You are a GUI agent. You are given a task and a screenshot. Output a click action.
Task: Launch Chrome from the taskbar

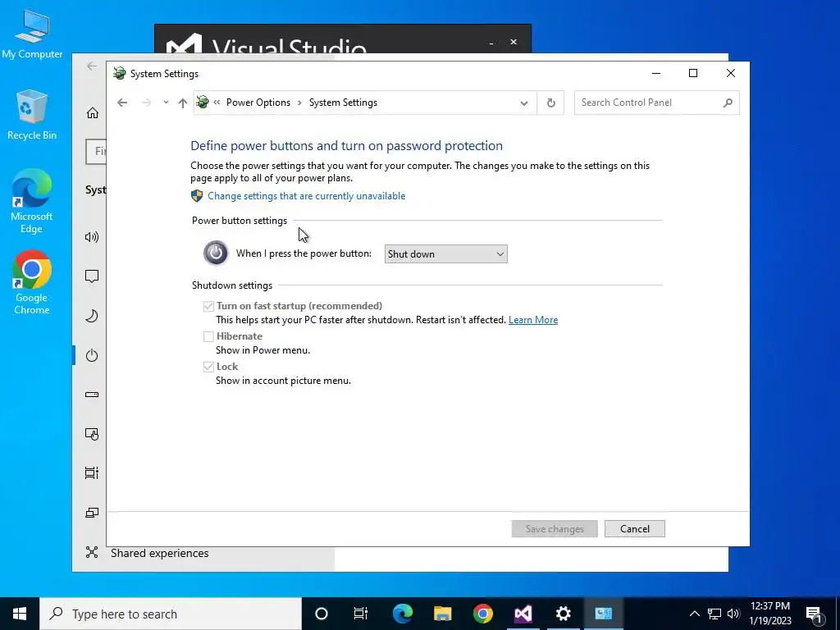point(482,614)
